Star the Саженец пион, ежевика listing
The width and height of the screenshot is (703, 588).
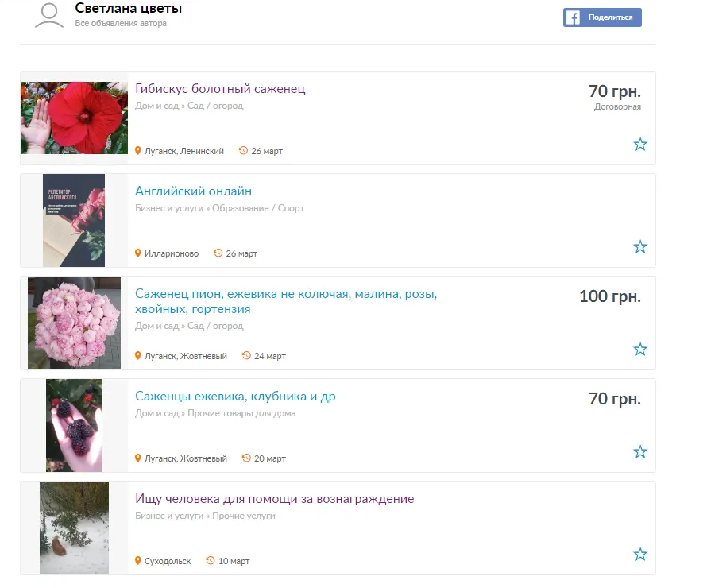pos(639,350)
